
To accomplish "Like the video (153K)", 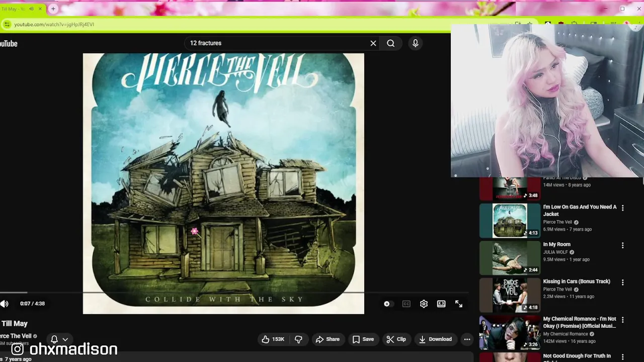I will (273, 339).
